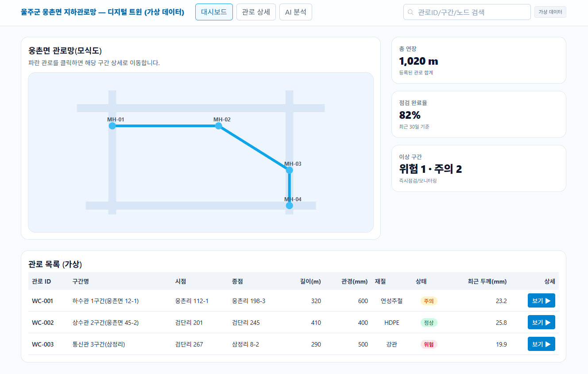Click the 관로 목록 (가상) heading
Image resolution: width=588 pixels, height=374 pixels.
(x=55, y=265)
